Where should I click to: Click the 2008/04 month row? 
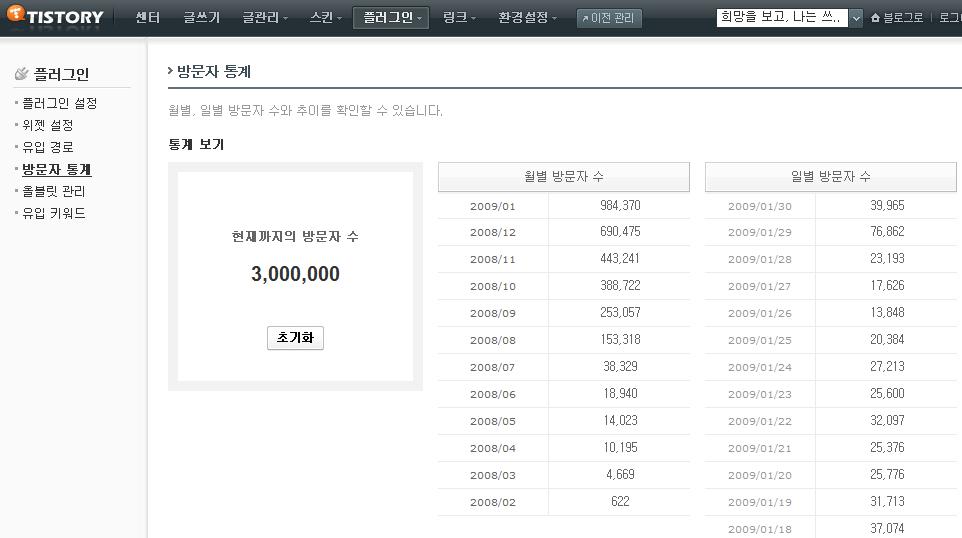(564, 448)
